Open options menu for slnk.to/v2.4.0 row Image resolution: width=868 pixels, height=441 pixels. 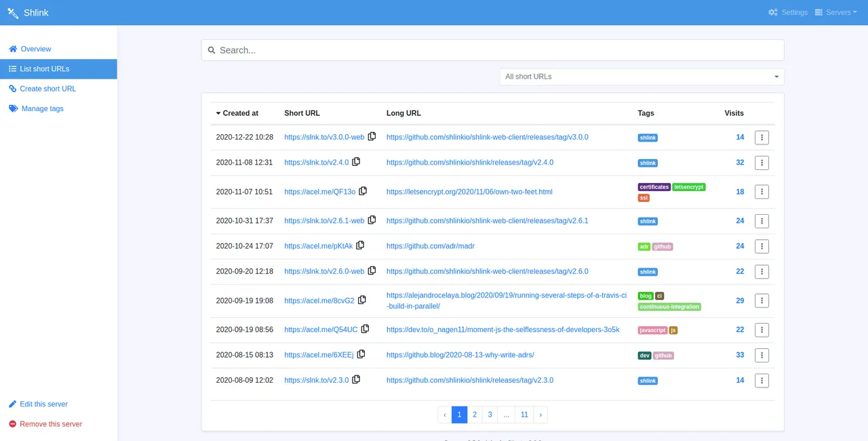point(762,163)
